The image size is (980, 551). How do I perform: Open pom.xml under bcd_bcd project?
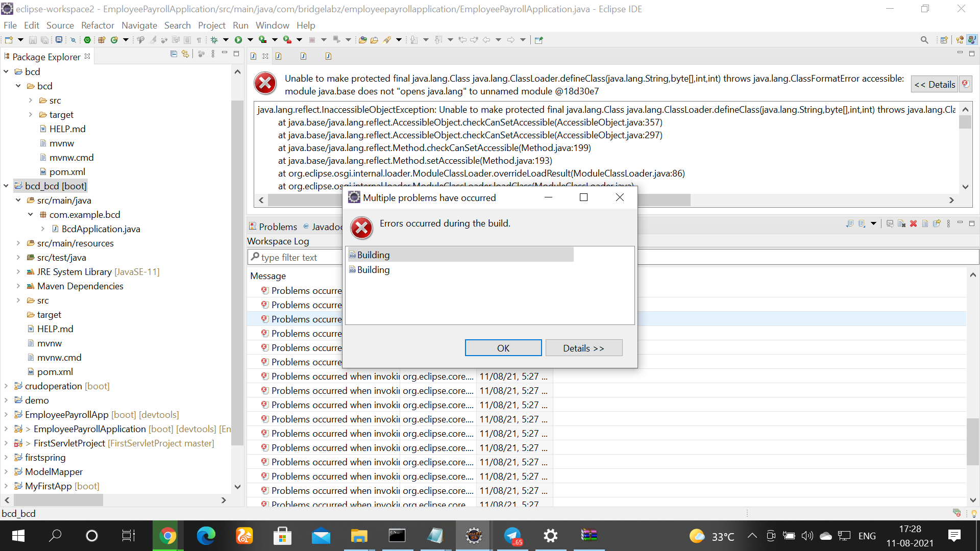[x=55, y=371]
